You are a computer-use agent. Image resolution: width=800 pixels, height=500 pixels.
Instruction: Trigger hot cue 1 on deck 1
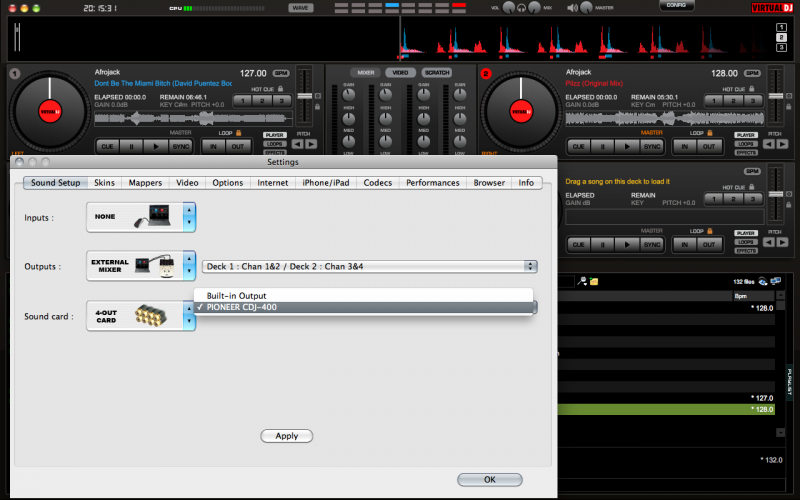click(x=243, y=101)
